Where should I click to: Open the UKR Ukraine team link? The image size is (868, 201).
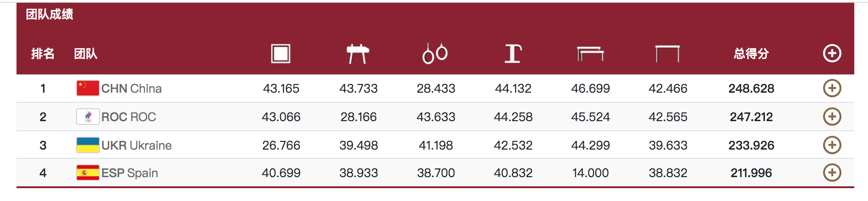[x=137, y=145]
